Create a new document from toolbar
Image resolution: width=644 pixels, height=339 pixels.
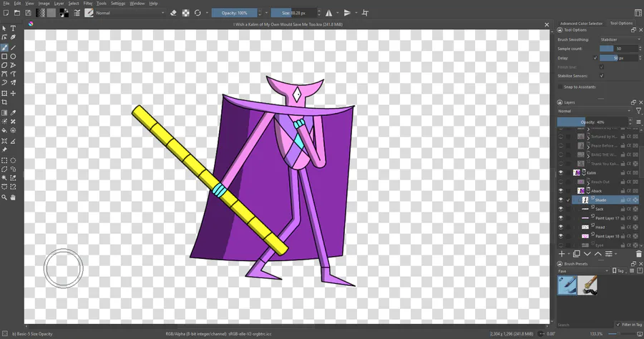click(x=6, y=13)
